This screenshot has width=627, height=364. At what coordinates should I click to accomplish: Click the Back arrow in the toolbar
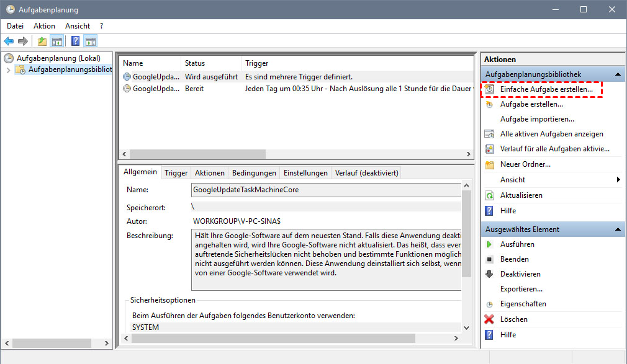[9, 42]
